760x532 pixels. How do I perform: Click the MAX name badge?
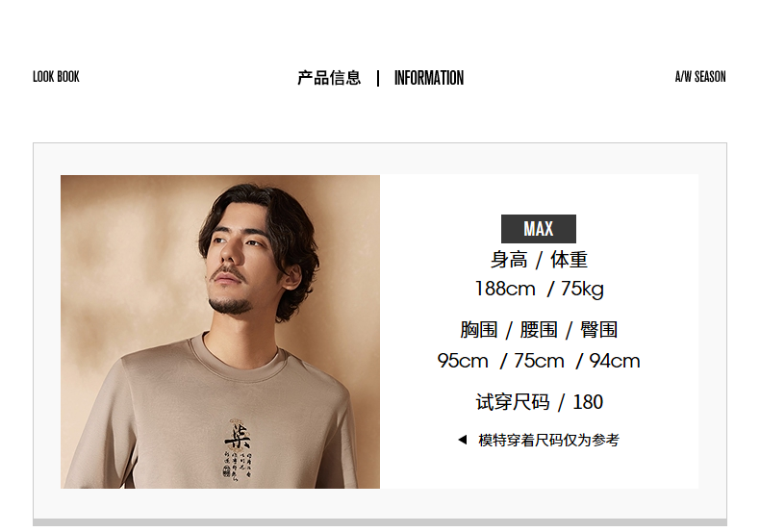(539, 229)
